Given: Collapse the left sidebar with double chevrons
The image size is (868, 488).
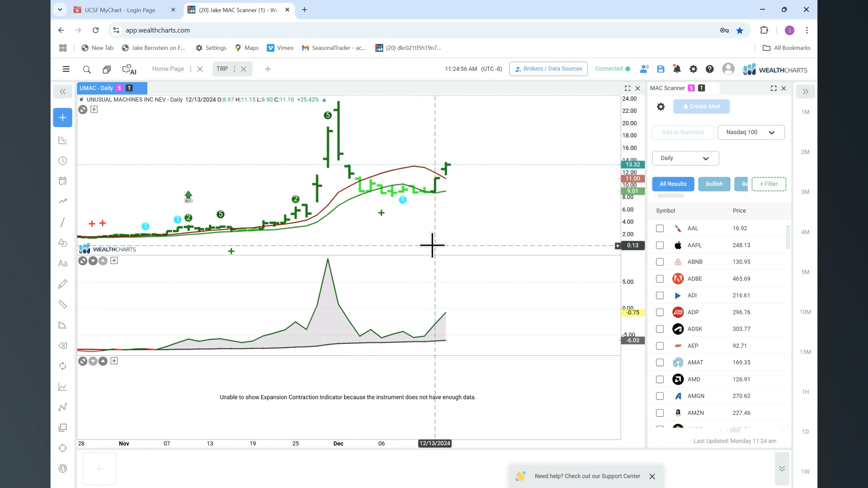Looking at the screenshot, I should tap(63, 92).
